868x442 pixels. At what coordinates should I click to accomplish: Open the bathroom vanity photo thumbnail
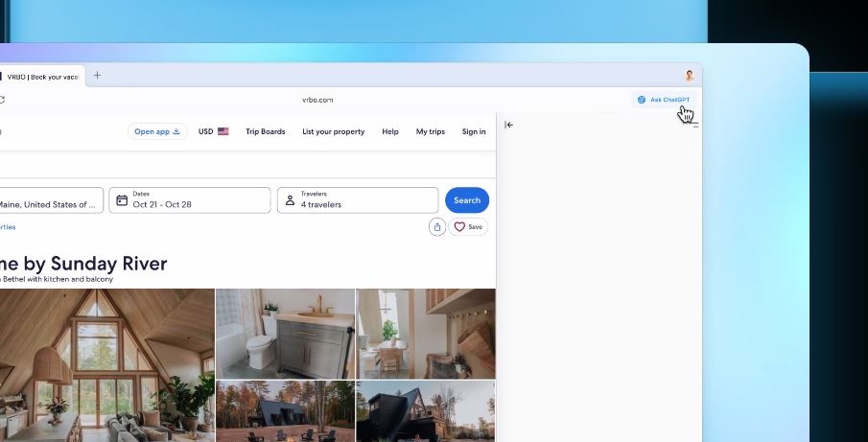coord(285,334)
